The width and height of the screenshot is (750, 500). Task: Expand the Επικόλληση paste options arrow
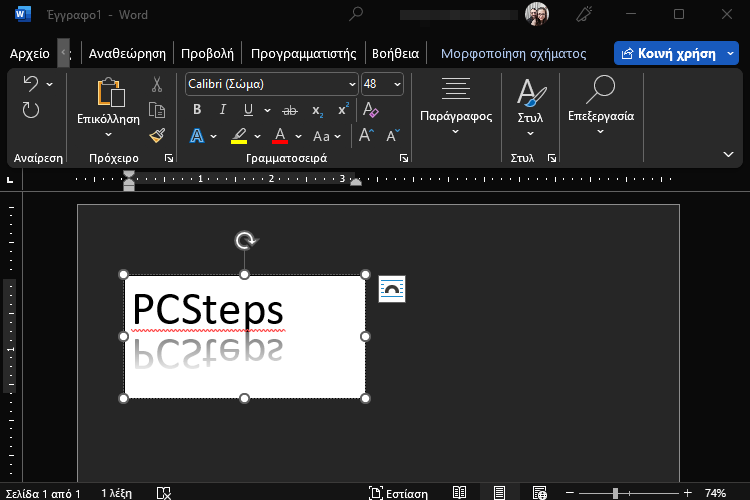point(109,135)
